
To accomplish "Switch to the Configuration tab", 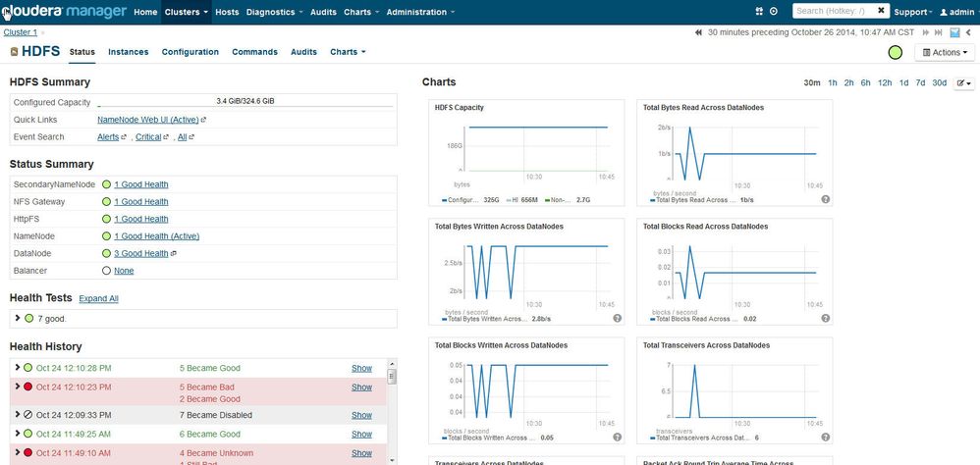I will point(190,52).
